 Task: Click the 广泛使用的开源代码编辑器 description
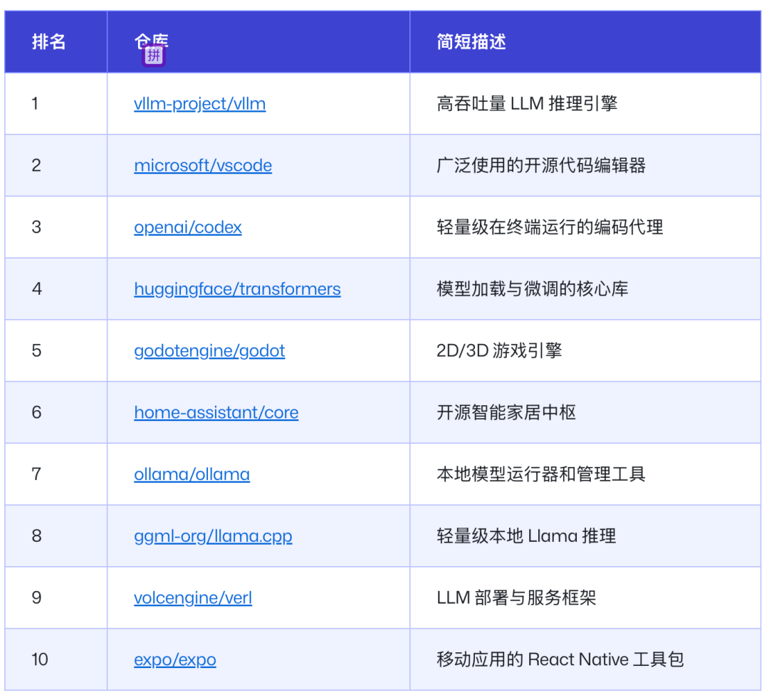(x=540, y=166)
